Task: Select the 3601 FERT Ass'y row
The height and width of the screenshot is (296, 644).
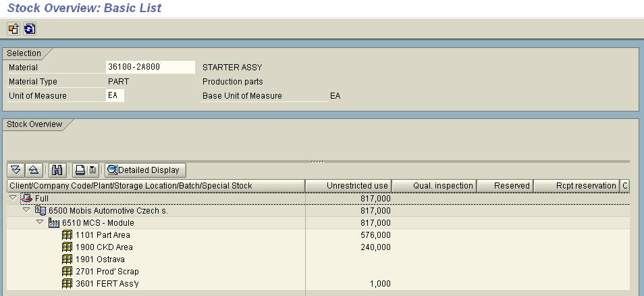Action: tap(101, 283)
